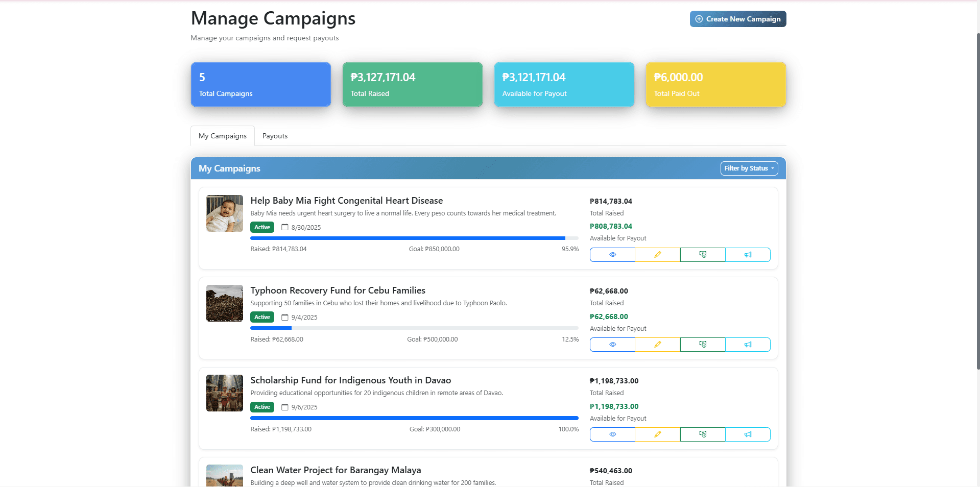Click the Typhoon Recovery Fund thumbnail image
The height and width of the screenshot is (487, 980).
click(225, 303)
